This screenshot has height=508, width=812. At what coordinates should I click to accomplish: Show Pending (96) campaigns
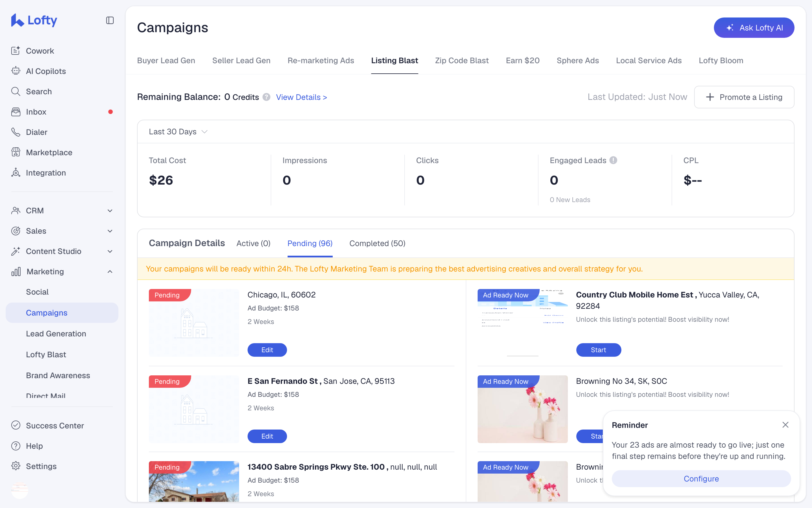pos(310,243)
